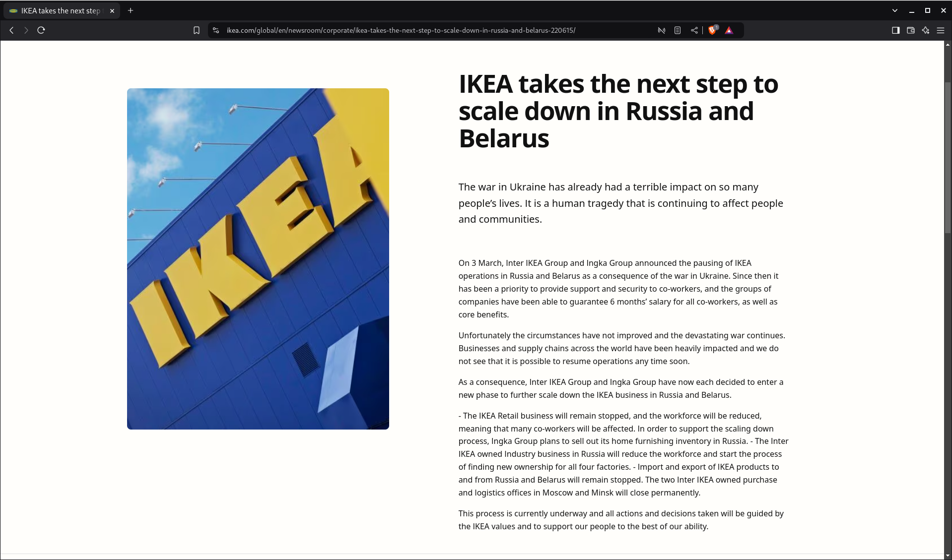This screenshot has width=952, height=560.
Task: Show the browser sidebar panel
Action: click(x=896, y=30)
